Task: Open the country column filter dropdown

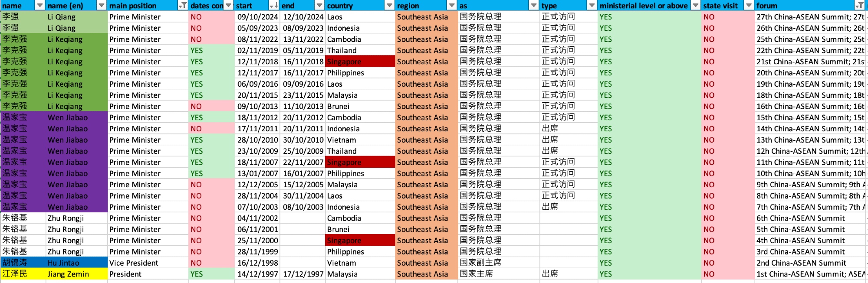Action: [x=389, y=6]
